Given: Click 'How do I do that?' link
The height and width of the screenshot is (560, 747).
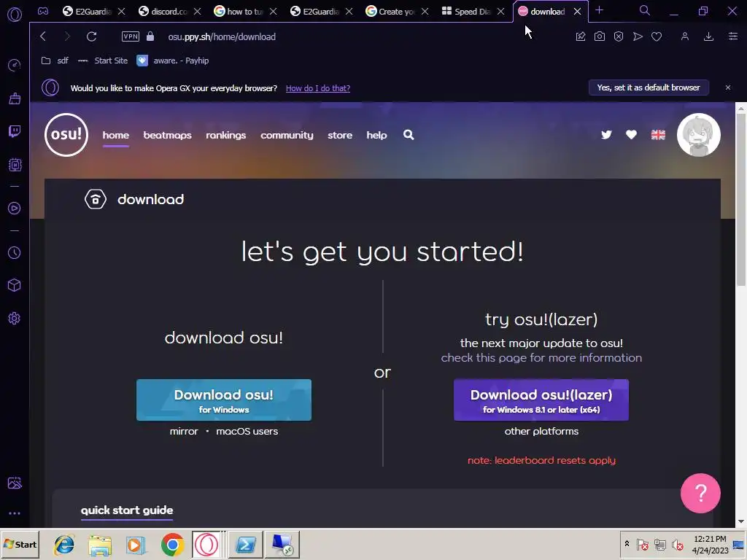Looking at the screenshot, I should [x=318, y=88].
